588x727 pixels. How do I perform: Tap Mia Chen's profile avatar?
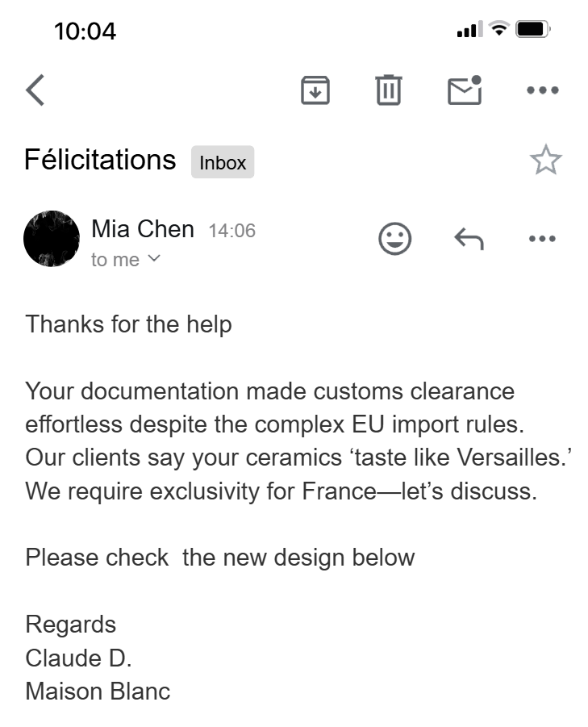click(52, 239)
